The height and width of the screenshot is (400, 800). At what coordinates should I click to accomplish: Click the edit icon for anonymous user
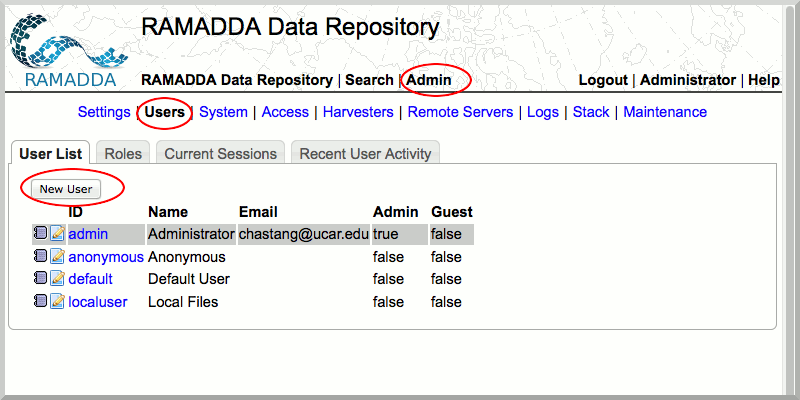click(x=58, y=256)
